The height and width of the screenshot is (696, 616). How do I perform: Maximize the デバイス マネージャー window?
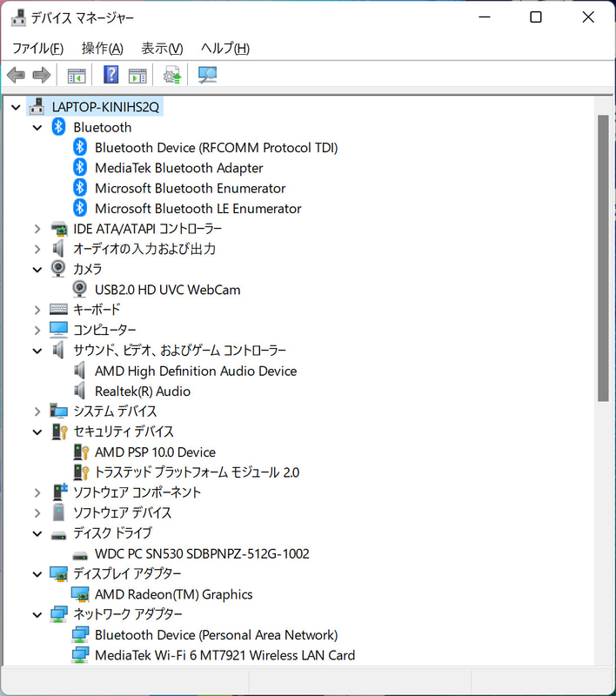click(536, 17)
